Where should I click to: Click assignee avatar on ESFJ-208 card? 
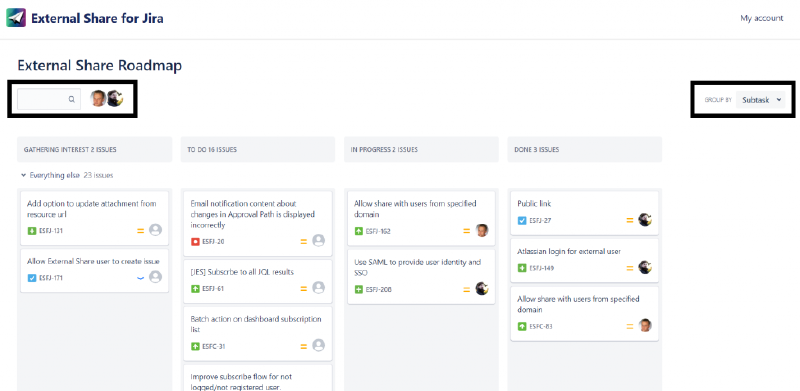point(482,288)
